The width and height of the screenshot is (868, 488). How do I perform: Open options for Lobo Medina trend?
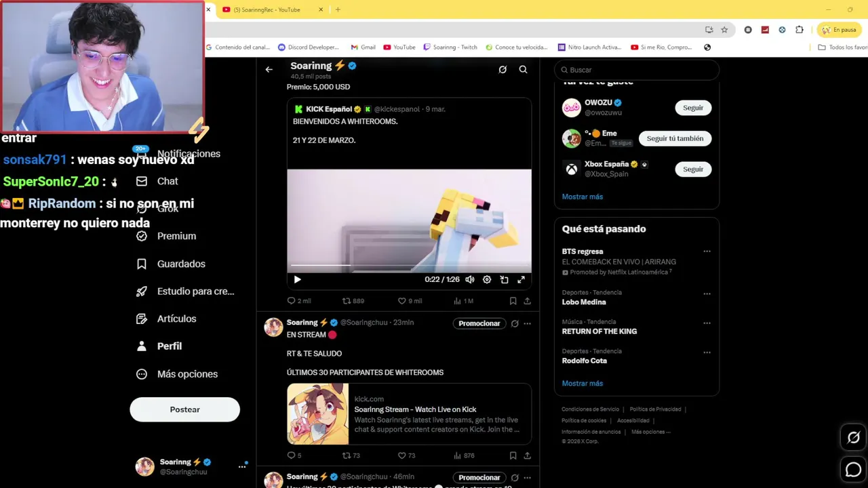[x=707, y=293]
